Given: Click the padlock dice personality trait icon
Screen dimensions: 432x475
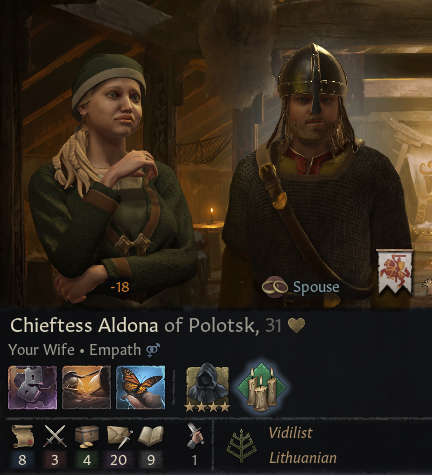Looking at the screenshot, I should (32, 387).
